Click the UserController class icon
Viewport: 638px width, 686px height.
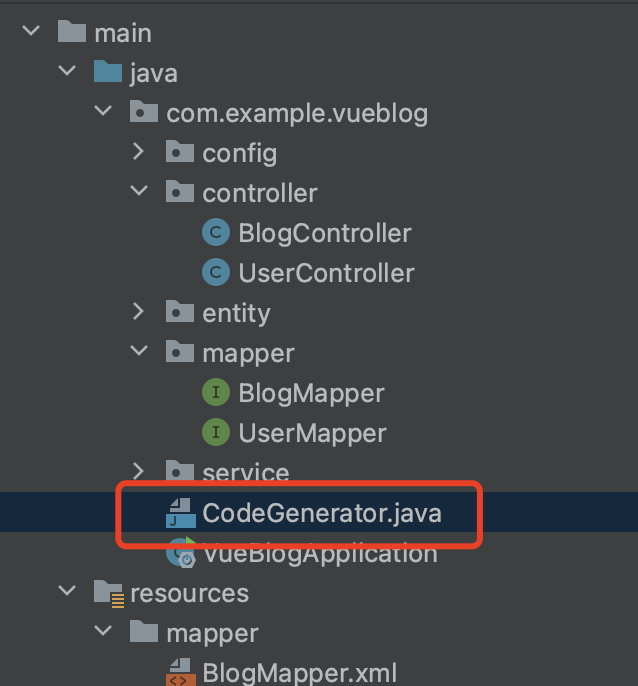[x=215, y=273]
